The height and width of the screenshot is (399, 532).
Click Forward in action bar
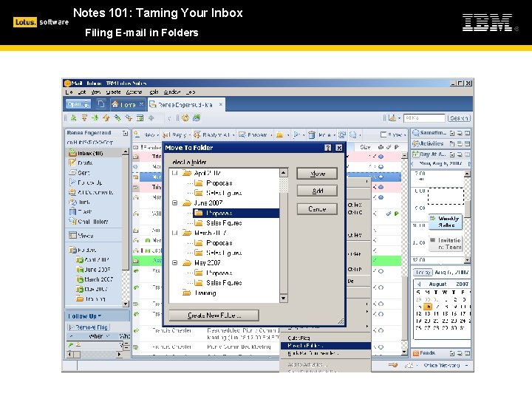click(255, 134)
